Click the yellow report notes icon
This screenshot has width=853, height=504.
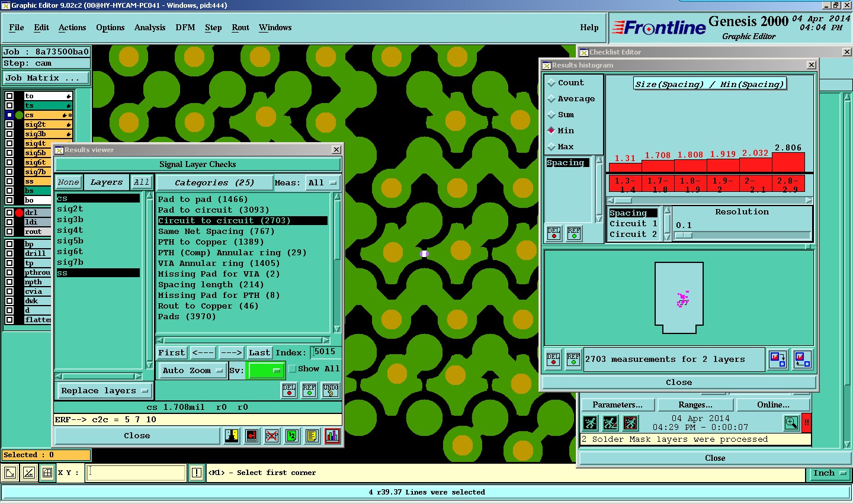click(x=312, y=436)
